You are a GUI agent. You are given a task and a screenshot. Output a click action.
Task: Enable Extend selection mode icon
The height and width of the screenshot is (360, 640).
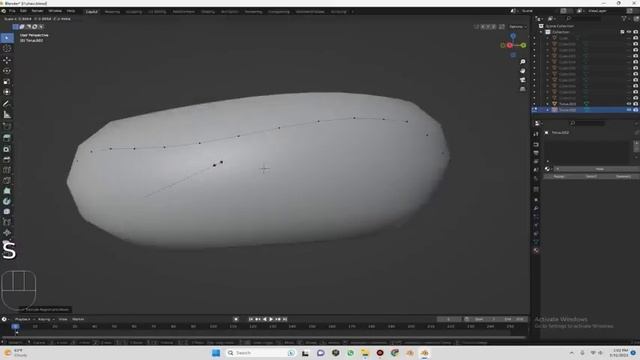tap(22, 27)
